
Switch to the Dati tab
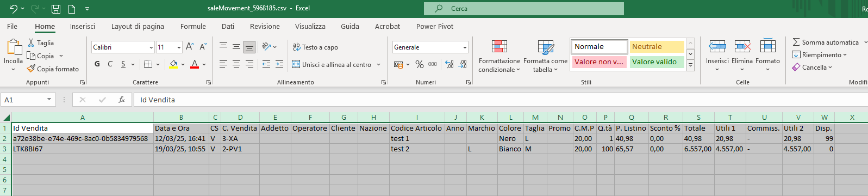click(x=228, y=26)
